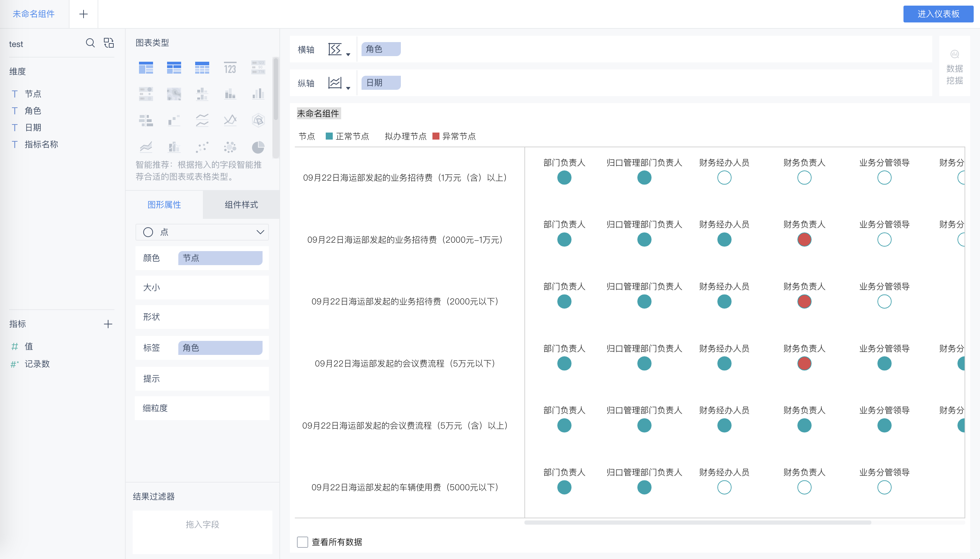Expand the 横轴 axis type dropdown arrow
980x559 pixels.
pos(347,55)
